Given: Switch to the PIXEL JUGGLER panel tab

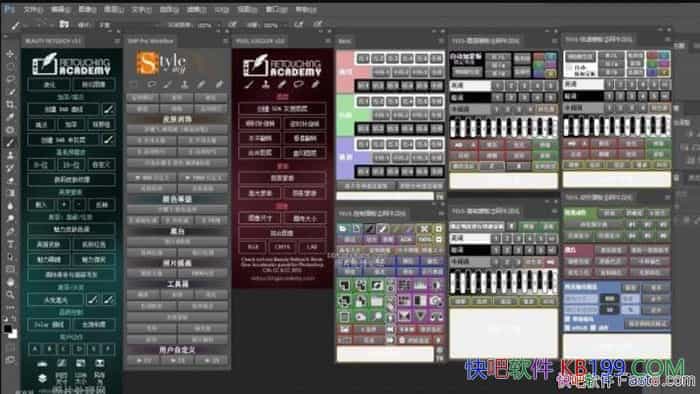Looking at the screenshot, I should tap(260, 41).
